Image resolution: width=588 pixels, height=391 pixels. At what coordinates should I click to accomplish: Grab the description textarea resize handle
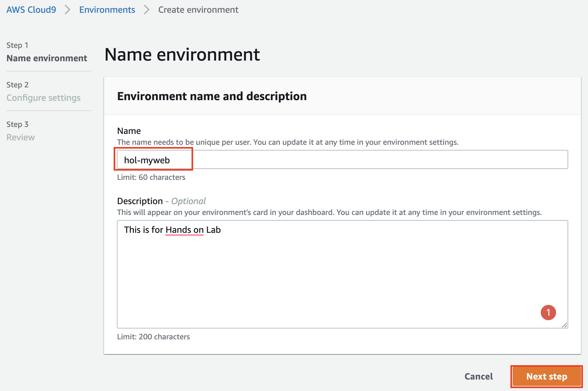coord(564,325)
